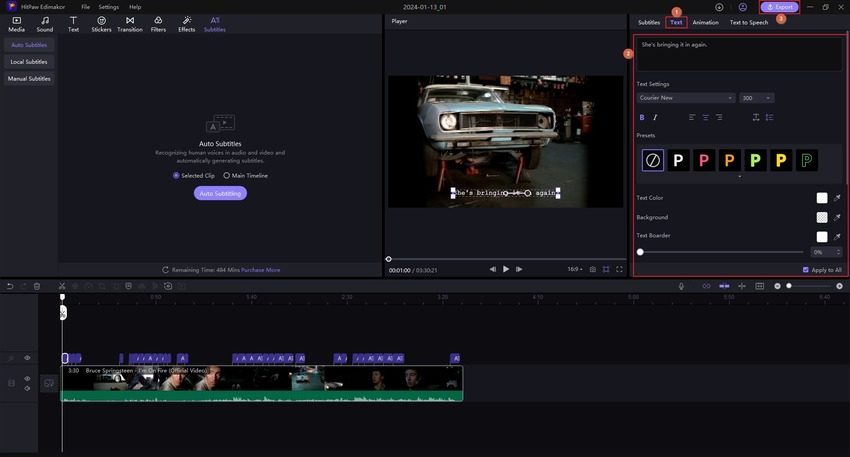Open the Settings menu
The width and height of the screenshot is (850, 457).
coord(108,7)
